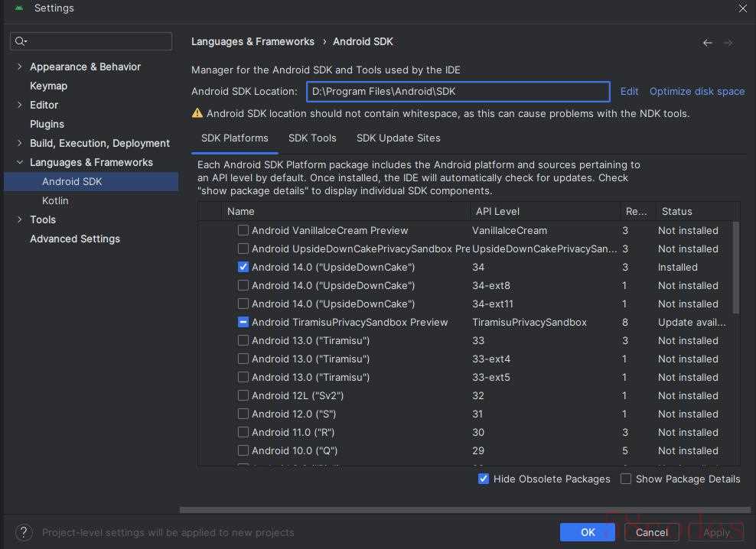Click the SDK table vertical scrollbar

click(736, 268)
